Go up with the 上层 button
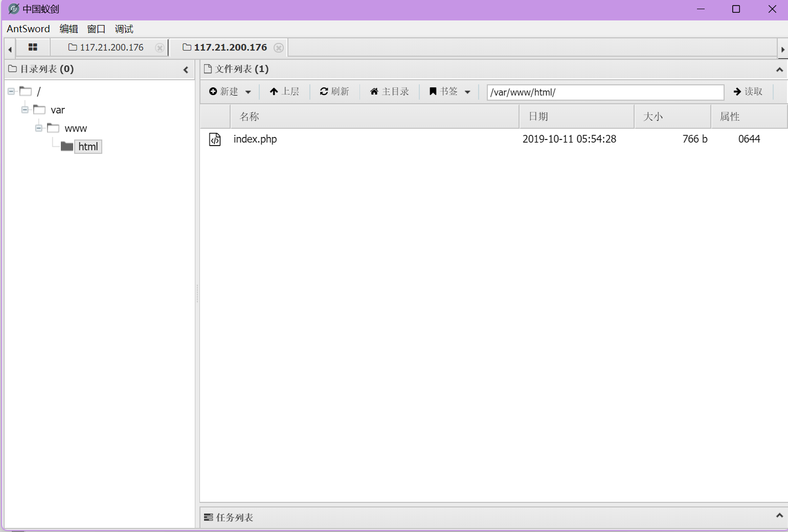 click(x=284, y=91)
